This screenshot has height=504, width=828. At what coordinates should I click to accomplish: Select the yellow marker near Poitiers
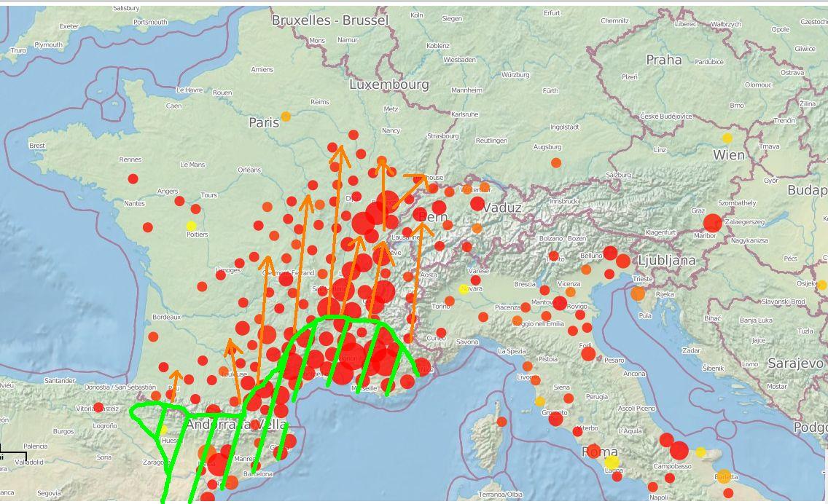click(x=191, y=226)
